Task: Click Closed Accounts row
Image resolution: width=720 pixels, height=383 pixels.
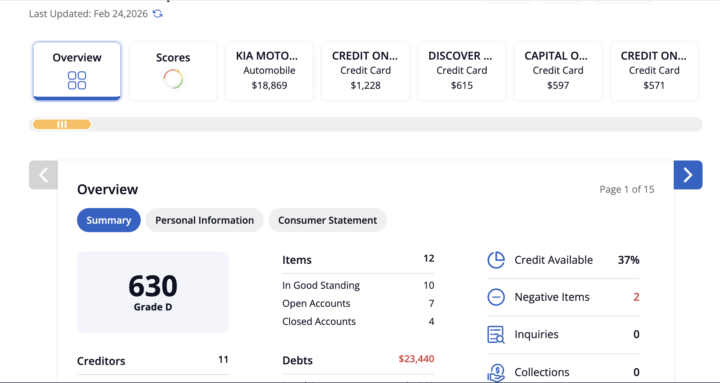Action: pos(358,321)
